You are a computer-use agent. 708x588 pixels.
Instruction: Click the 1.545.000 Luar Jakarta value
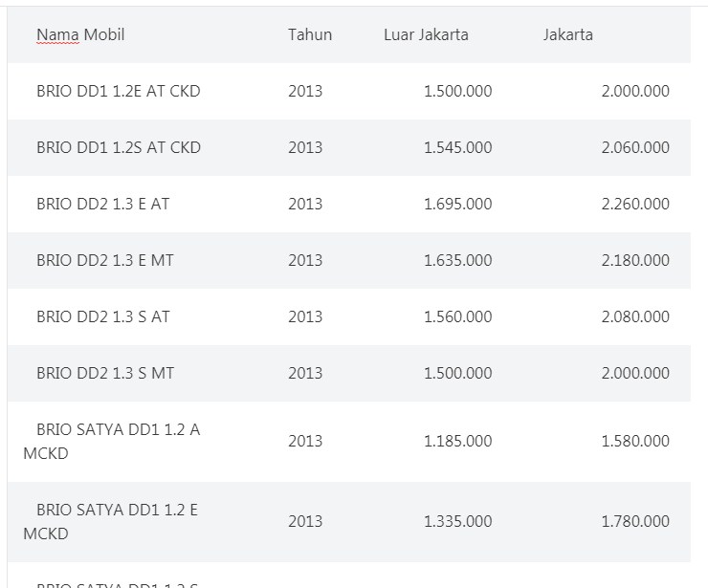458,147
